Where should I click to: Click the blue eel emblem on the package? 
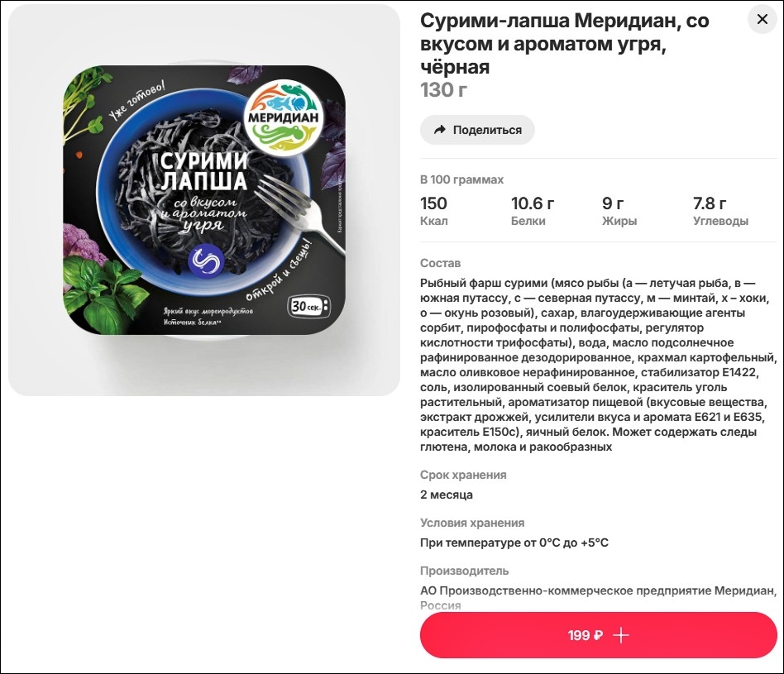point(205,261)
